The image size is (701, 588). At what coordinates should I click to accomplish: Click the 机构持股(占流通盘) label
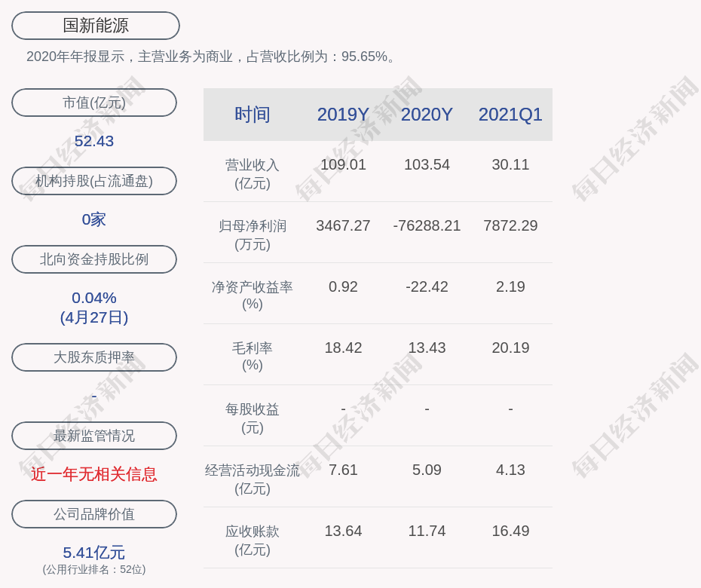pyautogui.click(x=94, y=181)
